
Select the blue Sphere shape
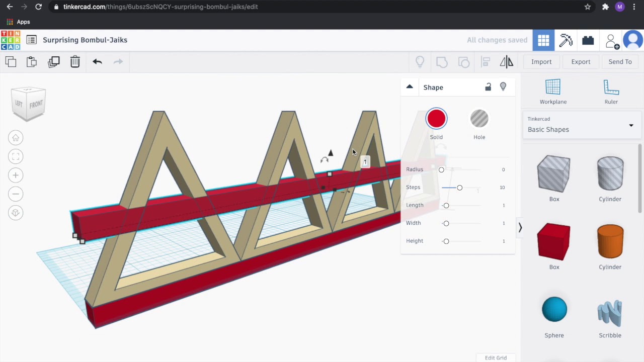[x=554, y=309]
